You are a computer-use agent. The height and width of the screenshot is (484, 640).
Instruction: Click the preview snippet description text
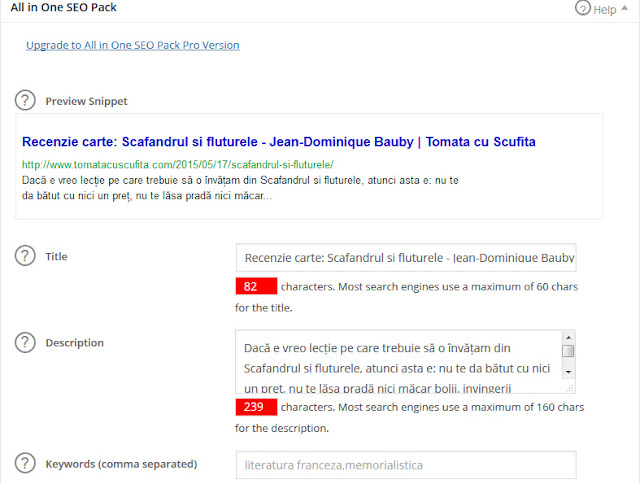pyautogui.click(x=240, y=188)
